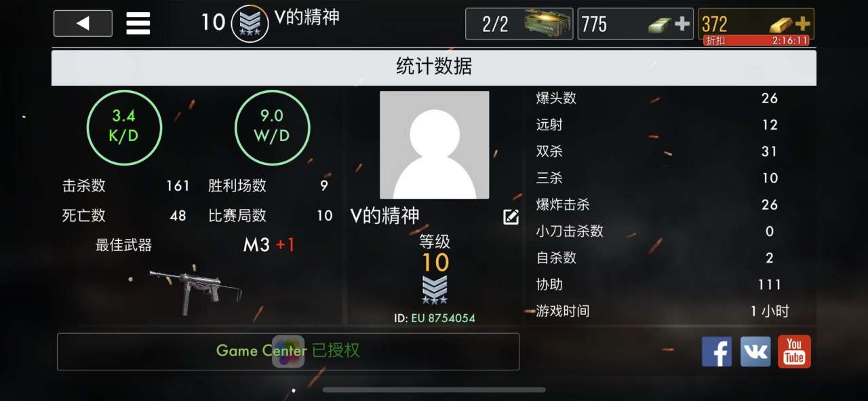Open the VK social icon
Image resolution: width=868 pixels, height=401 pixels.
coord(755,351)
